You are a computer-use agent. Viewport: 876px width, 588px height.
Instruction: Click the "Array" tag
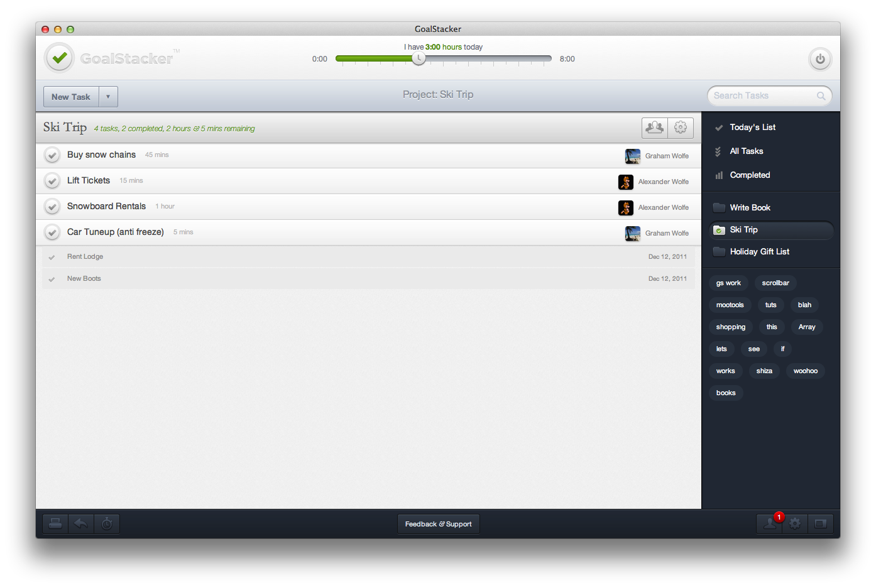pyautogui.click(x=807, y=327)
